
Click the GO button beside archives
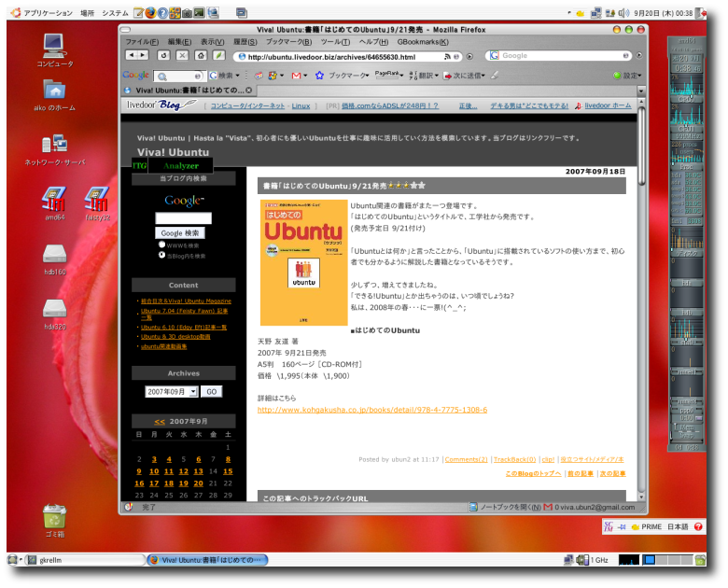(x=211, y=392)
